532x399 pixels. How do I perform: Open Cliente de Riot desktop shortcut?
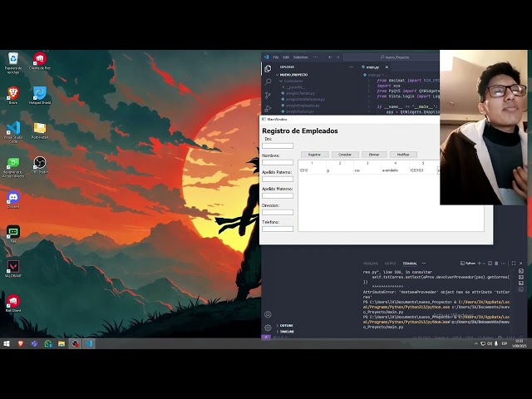point(40,61)
